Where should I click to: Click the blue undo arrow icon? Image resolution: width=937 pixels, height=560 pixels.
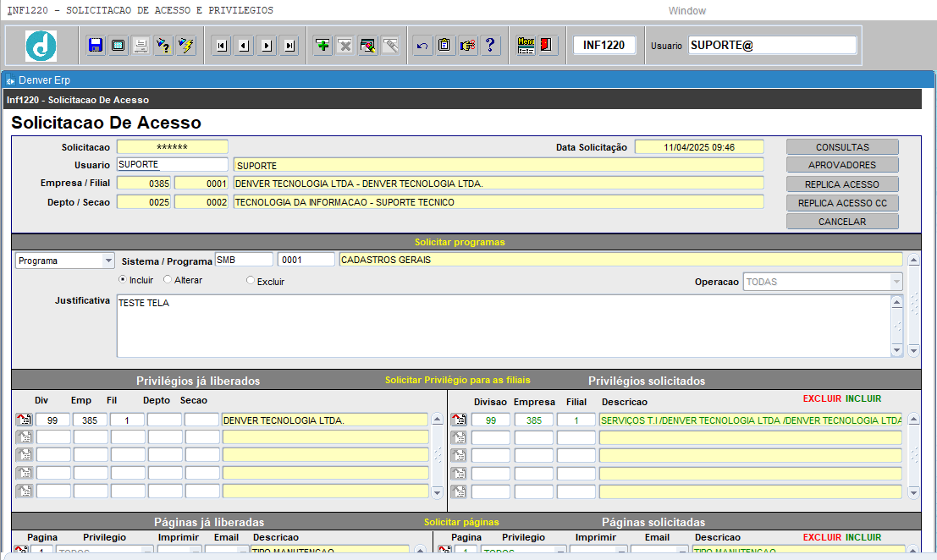click(x=422, y=46)
